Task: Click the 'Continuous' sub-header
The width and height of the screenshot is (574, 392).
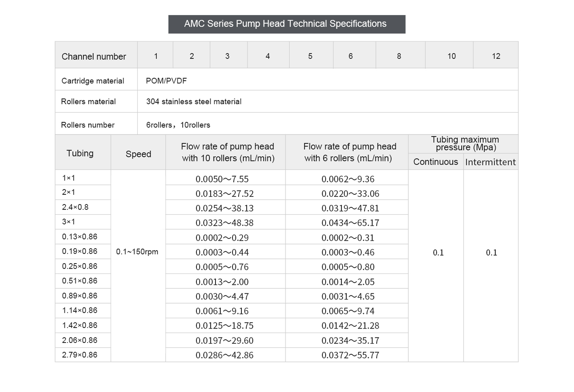Action: tap(436, 162)
